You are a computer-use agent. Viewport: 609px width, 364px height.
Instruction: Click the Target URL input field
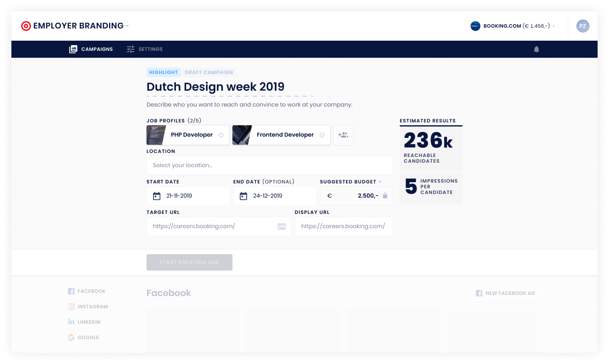[x=219, y=227]
